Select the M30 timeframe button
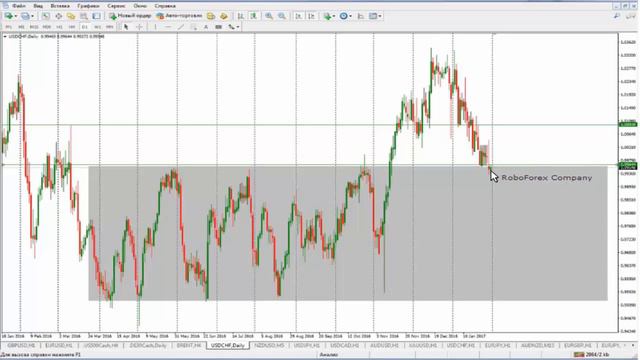Viewport: 640px width, 360px height. (47, 27)
